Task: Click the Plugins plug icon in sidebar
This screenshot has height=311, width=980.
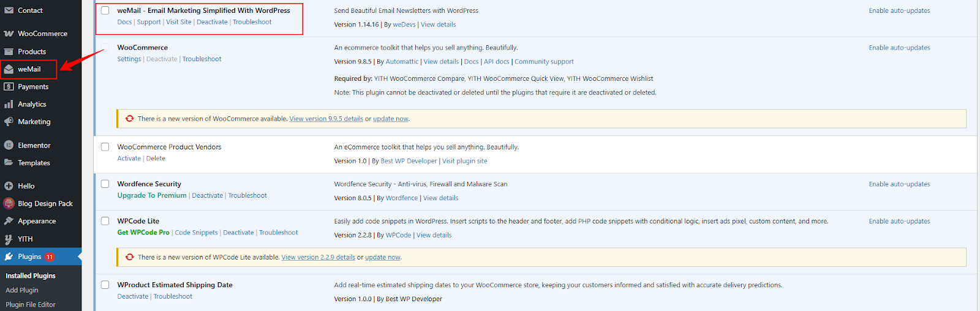Action: (x=9, y=257)
